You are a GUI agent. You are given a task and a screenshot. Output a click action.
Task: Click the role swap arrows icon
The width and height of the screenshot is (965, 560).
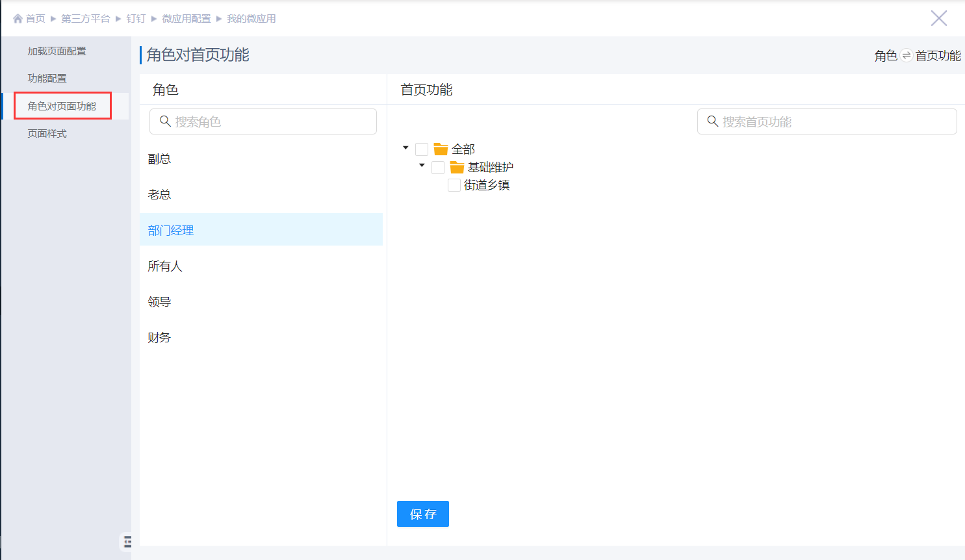[x=907, y=56]
